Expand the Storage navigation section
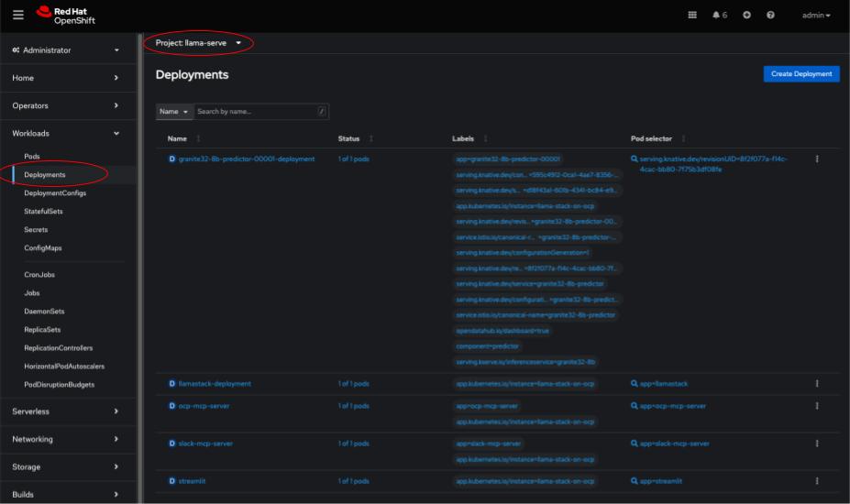The height and width of the screenshot is (504, 850). pyautogui.click(x=66, y=466)
